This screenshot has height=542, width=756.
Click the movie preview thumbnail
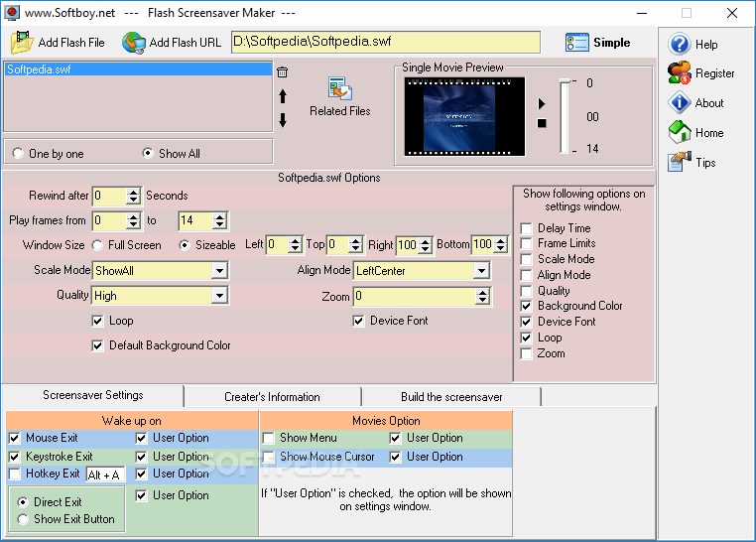[x=464, y=117]
